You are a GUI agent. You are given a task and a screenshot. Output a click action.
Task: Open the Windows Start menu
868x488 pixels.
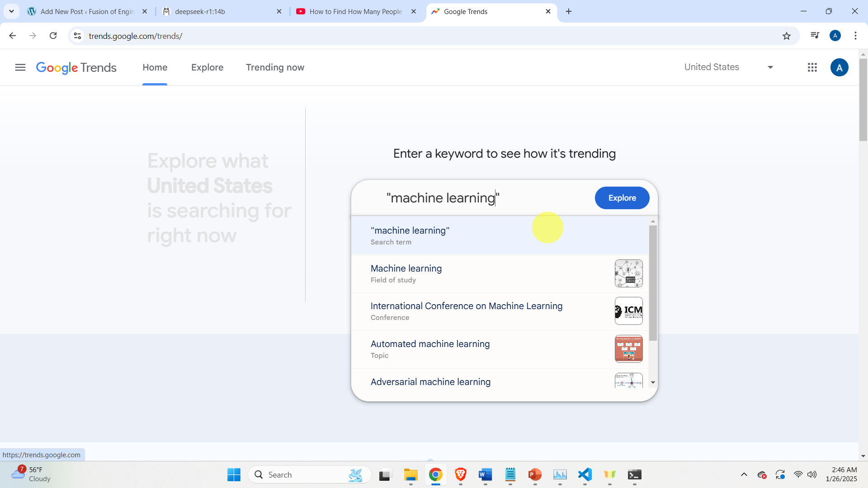point(234,474)
